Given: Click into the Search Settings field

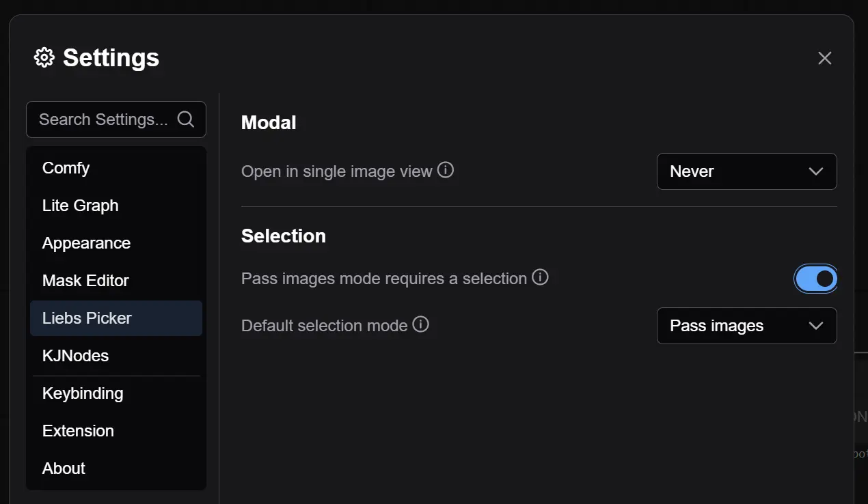Looking at the screenshot, I should (x=103, y=120).
